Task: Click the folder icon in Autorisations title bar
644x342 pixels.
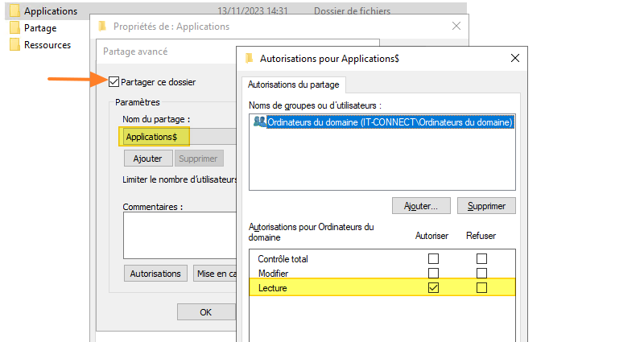Action: point(249,58)
